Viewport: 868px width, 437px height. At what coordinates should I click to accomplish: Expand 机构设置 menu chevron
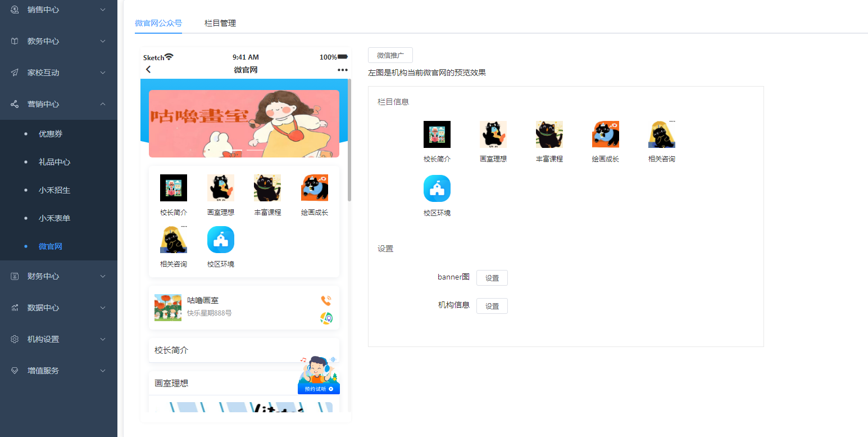(x=103, y=339)
